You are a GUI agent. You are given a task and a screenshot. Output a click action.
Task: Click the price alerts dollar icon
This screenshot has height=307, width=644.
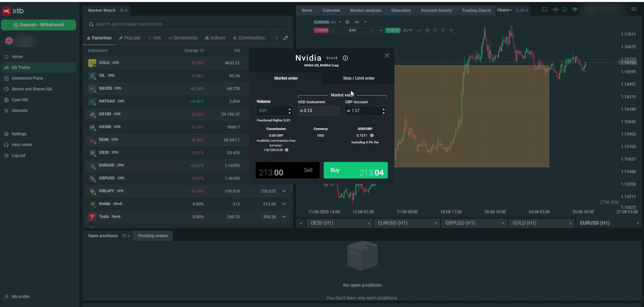click(555, 10)
